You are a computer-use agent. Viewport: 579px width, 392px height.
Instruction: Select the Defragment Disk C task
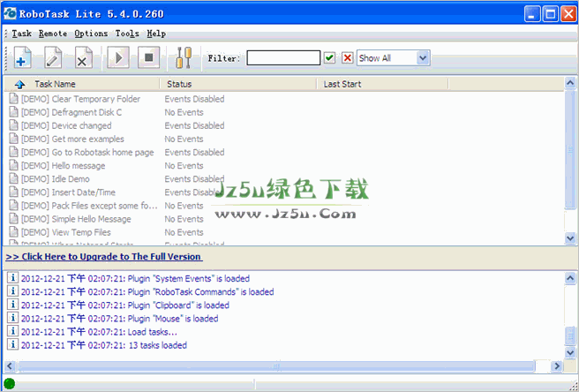71,112
